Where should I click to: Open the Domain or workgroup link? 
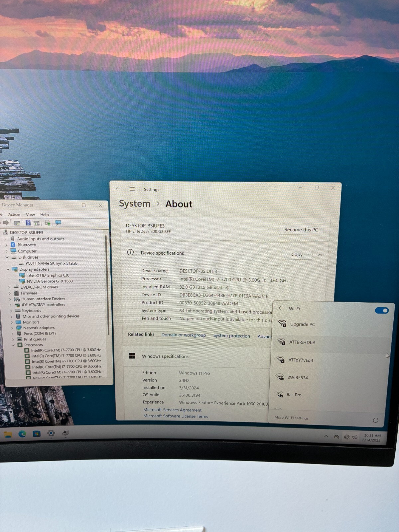184,335
